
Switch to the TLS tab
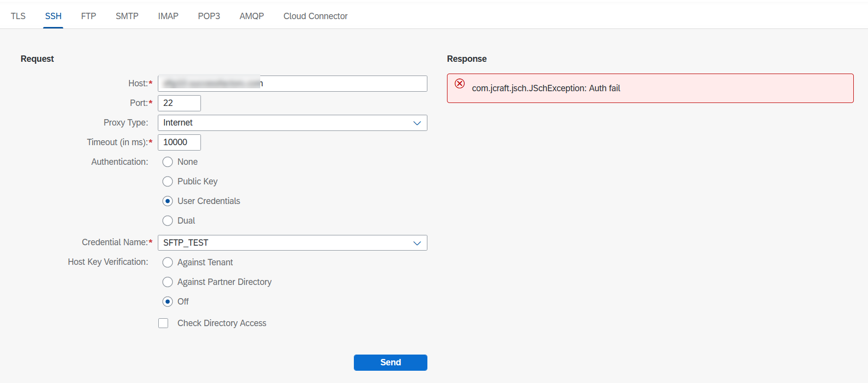tap(18, 16)
